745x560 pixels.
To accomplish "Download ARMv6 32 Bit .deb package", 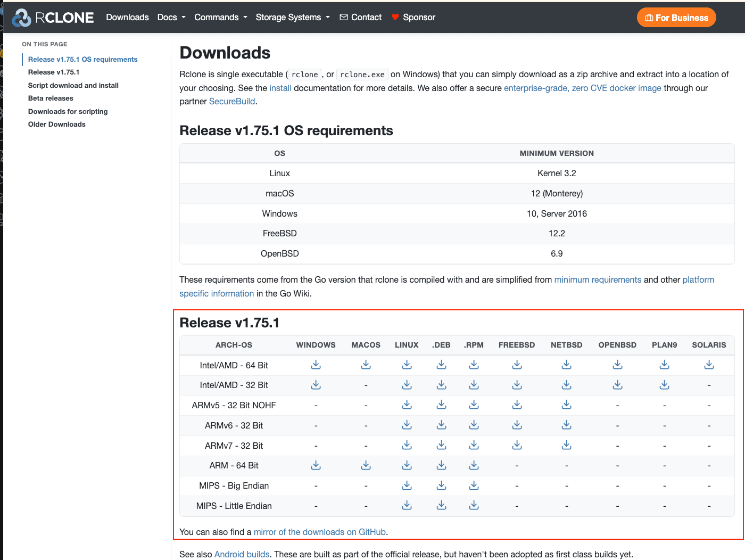I will click(x=442, y=425).
